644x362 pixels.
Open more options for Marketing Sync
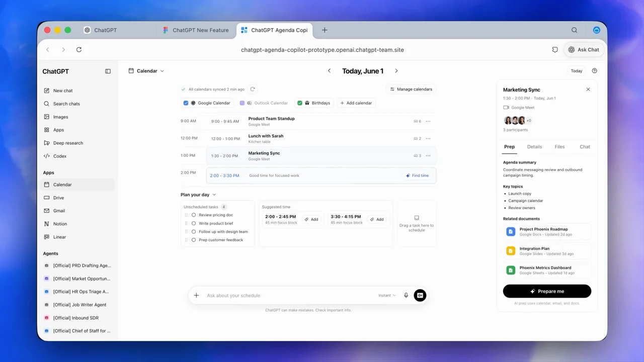428,156
